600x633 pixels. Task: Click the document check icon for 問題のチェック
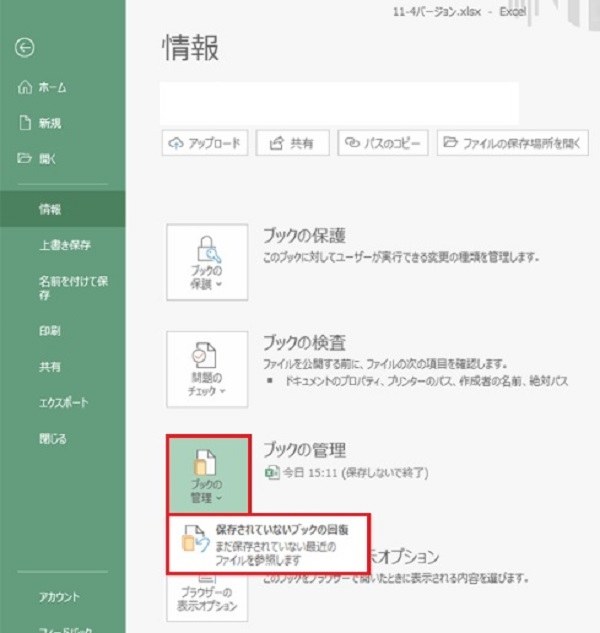204,355
